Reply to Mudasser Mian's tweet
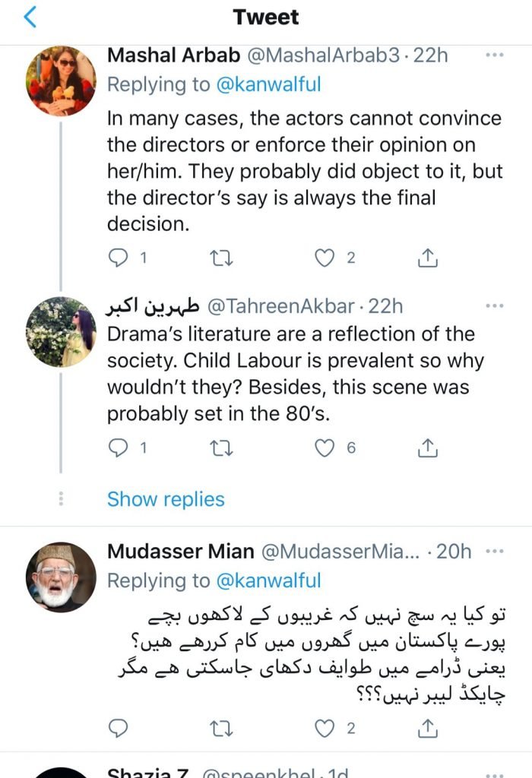The height and width of the screenshot is (778, 532). [x=118, y=729]
